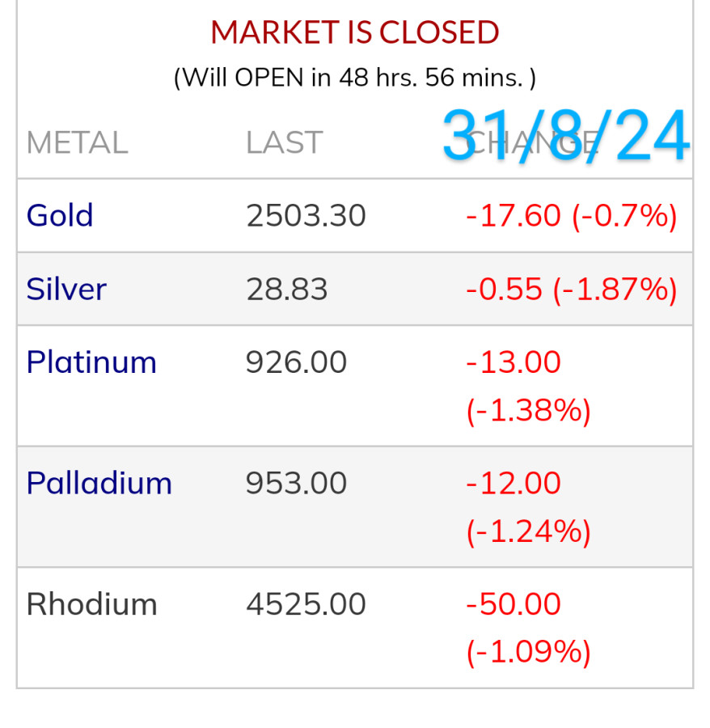
Task: Click the Rhodium row label
Action: [x=91, y=604]
